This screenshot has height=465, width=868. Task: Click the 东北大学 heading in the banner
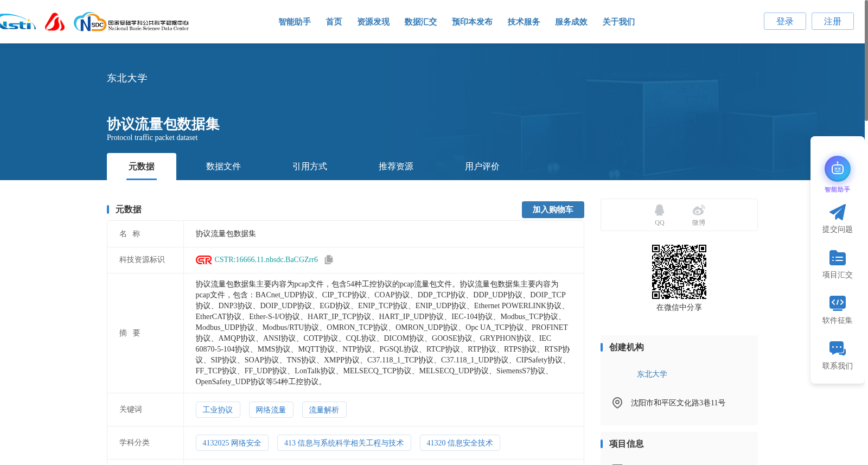[x=127, y=78]
